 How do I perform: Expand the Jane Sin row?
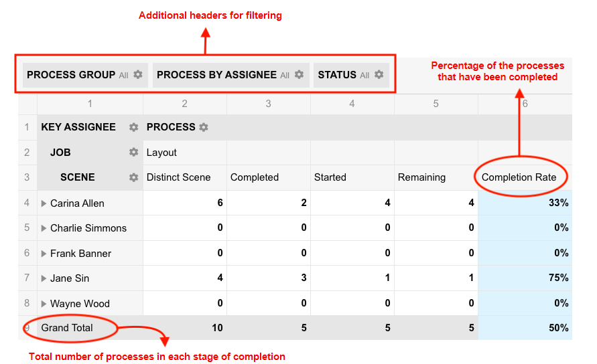[44, 278]
